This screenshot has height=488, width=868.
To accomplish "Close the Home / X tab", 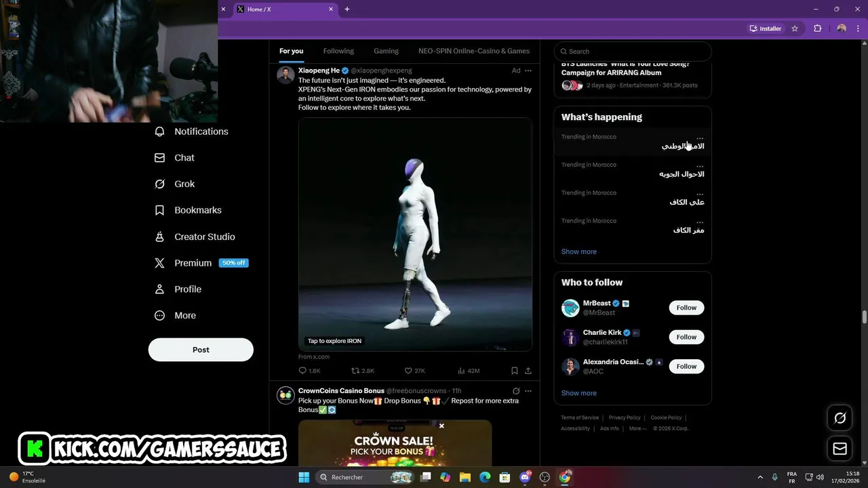I will [331, 9].
